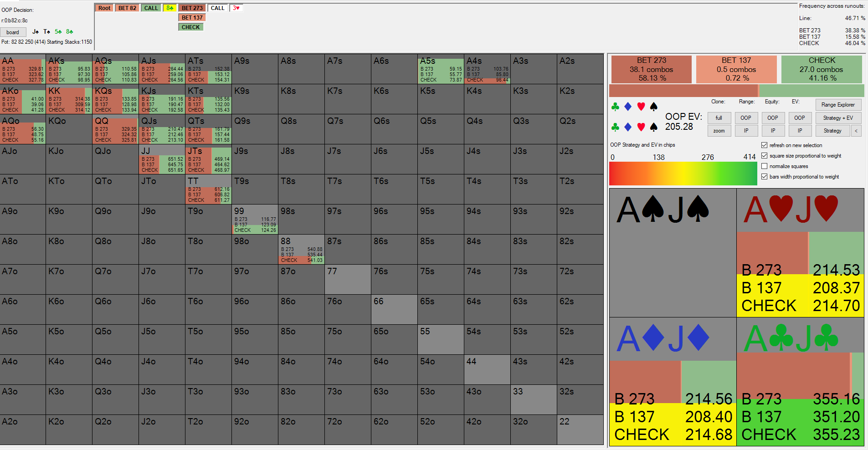This screenshot has width=868, height=450.
Task: Click the BET 137 0.5 combos summary box
Action: click(736, 69)
